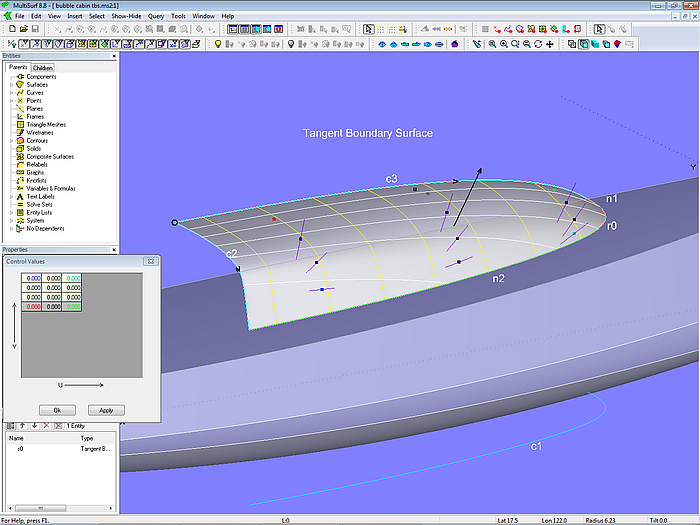Click the Rotate view circular arrow icon

[x=538, y=44]
